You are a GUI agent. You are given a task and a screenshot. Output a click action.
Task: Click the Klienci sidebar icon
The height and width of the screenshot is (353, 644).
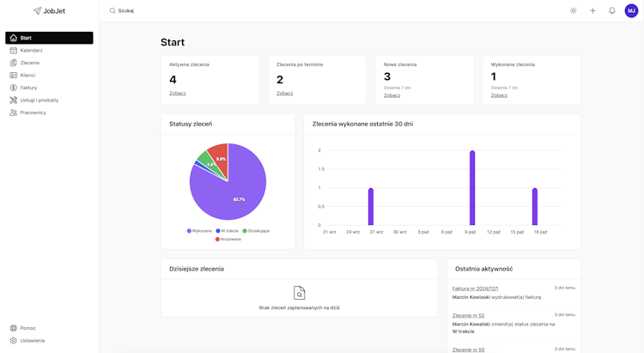point(14,76)
